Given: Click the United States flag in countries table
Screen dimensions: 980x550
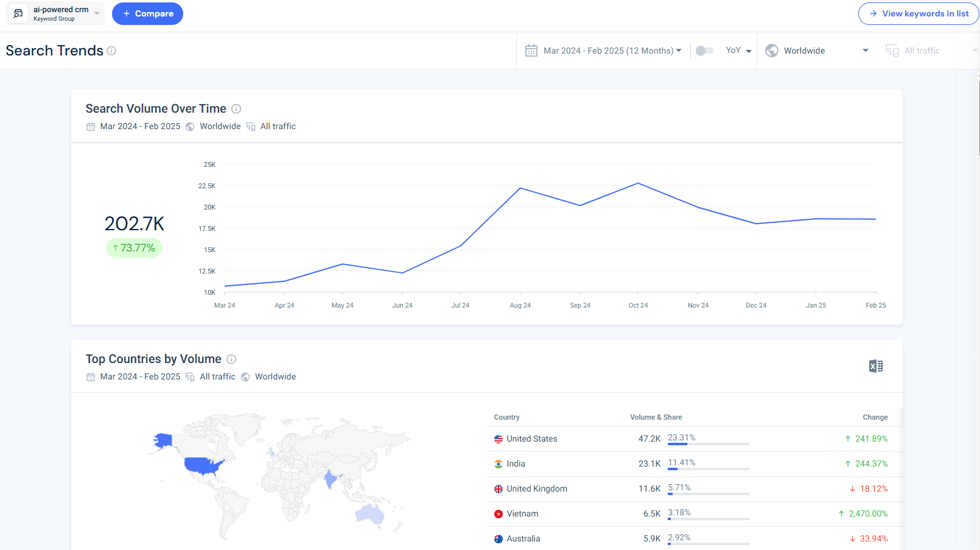Looking at the screenshot, I should (498, 439).
